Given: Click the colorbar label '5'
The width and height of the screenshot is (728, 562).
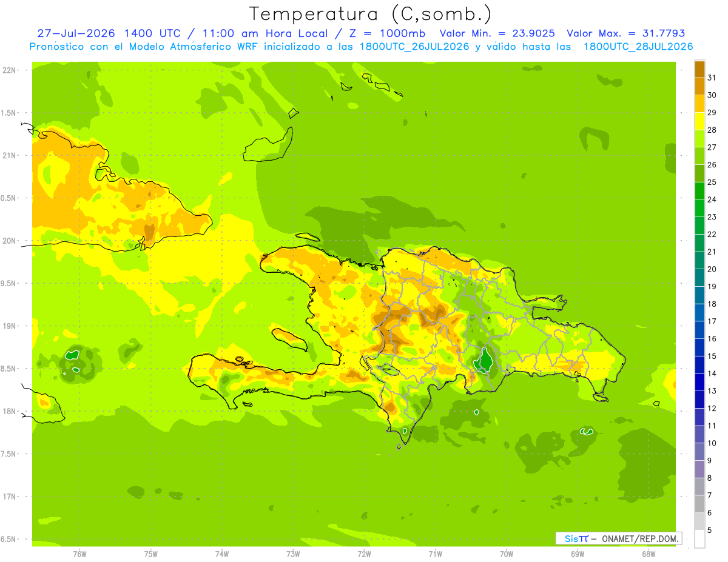Looking at the screenshot, I should [710, 530].
